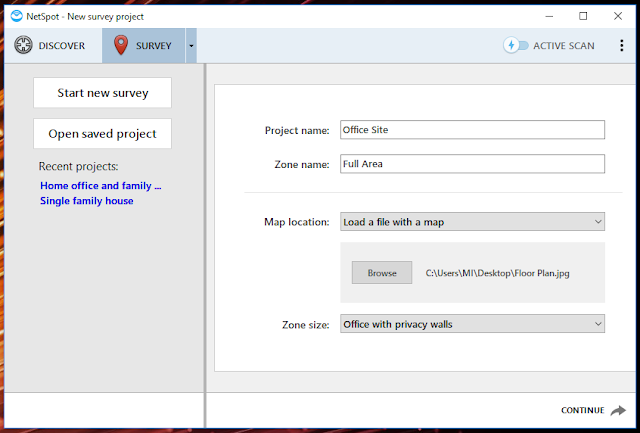Click the red Survey map pin icon
This screenshot has width=640, height=433.
click(x=121, y=45)
